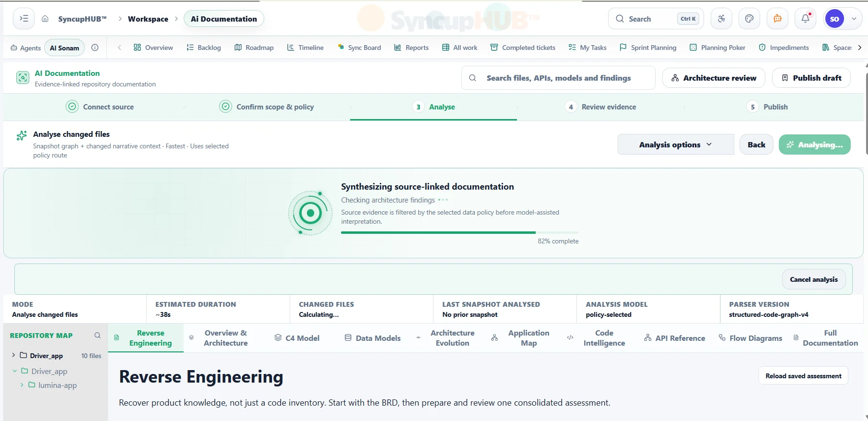Open the Impediments tab

pyautogui.click(x=784, y=48)
